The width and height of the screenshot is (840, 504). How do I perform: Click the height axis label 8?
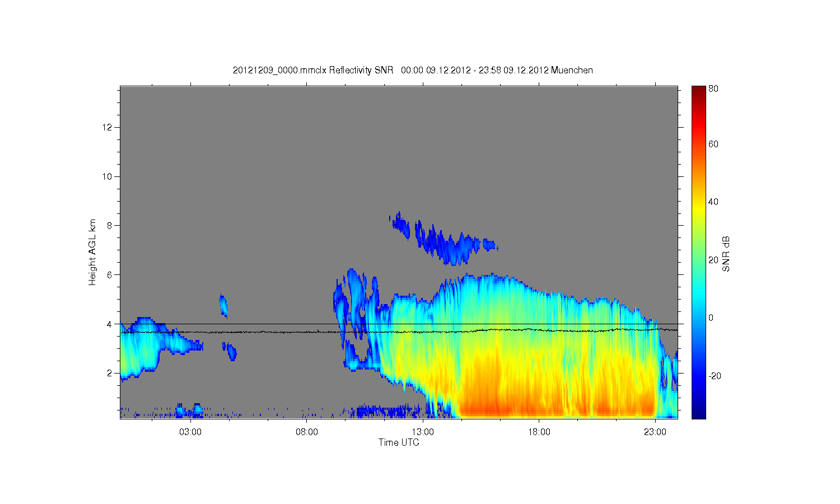click(110, 226)
